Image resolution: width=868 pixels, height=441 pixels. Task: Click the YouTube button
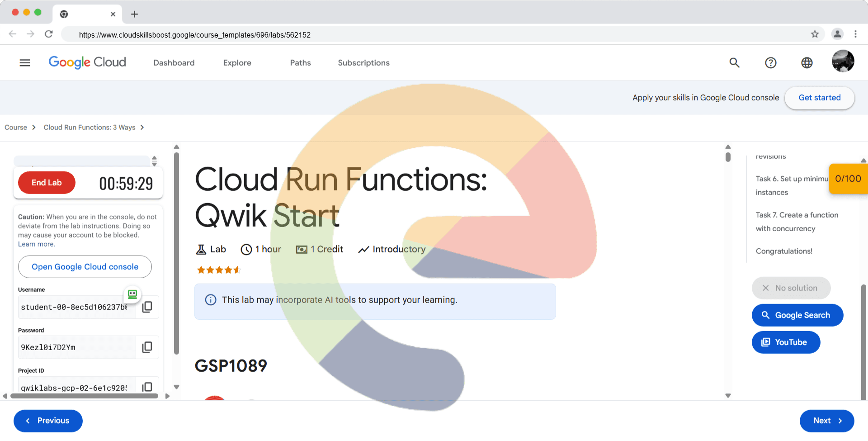click(786, 342)
